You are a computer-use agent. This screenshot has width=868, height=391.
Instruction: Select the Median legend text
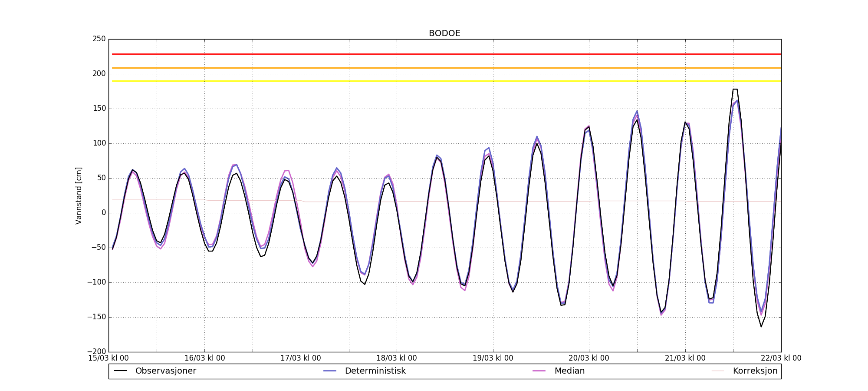569,371
